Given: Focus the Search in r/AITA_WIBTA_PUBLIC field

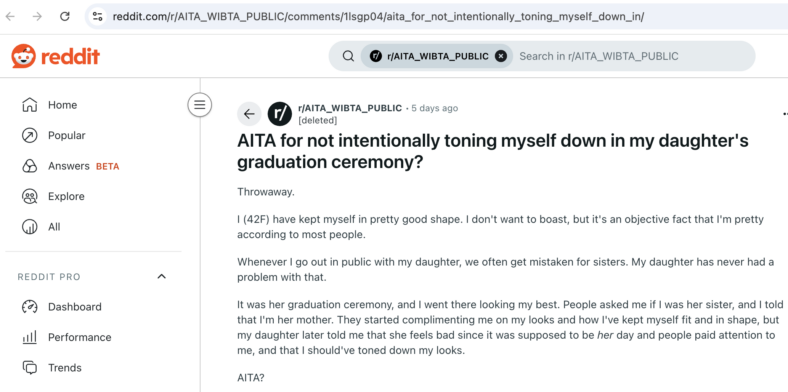Looking at the screenshot, I should tap(633, 56).
